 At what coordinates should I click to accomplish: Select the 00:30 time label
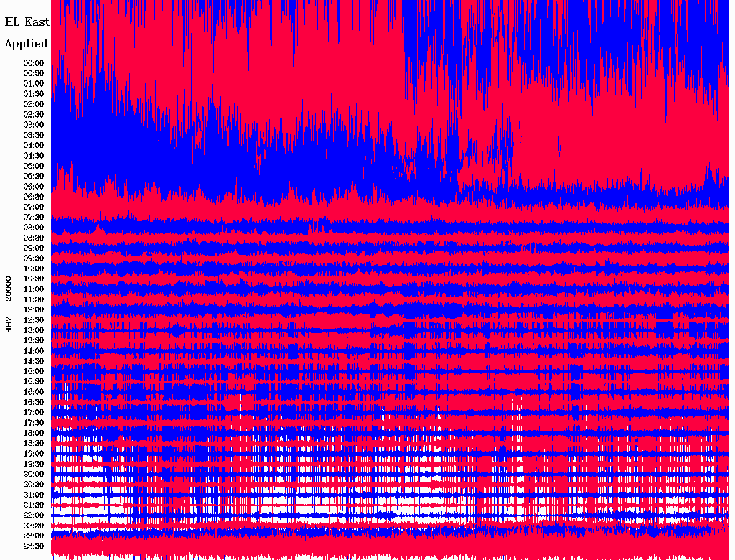[34, 73]
